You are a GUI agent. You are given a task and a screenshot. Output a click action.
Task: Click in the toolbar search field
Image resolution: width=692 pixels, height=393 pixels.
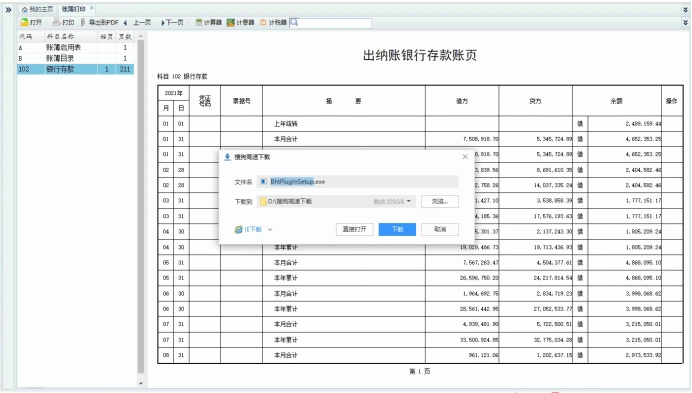pos(335,22)
